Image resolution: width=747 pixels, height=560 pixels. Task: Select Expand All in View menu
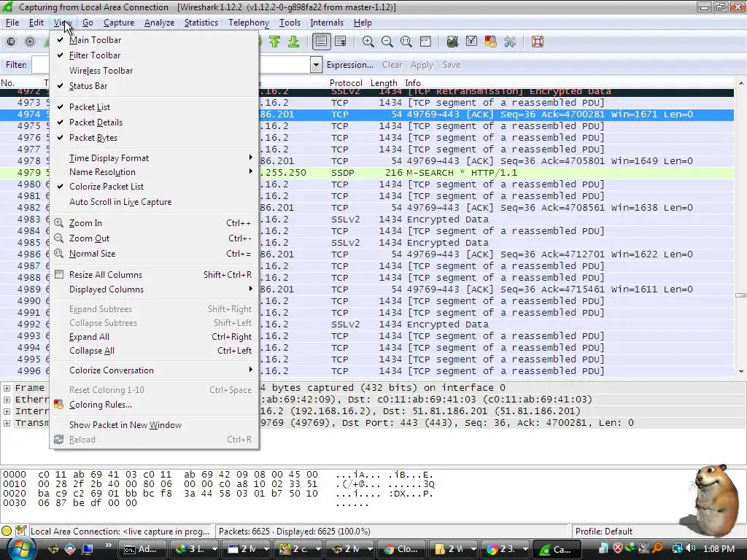click(x=154, y=337)
